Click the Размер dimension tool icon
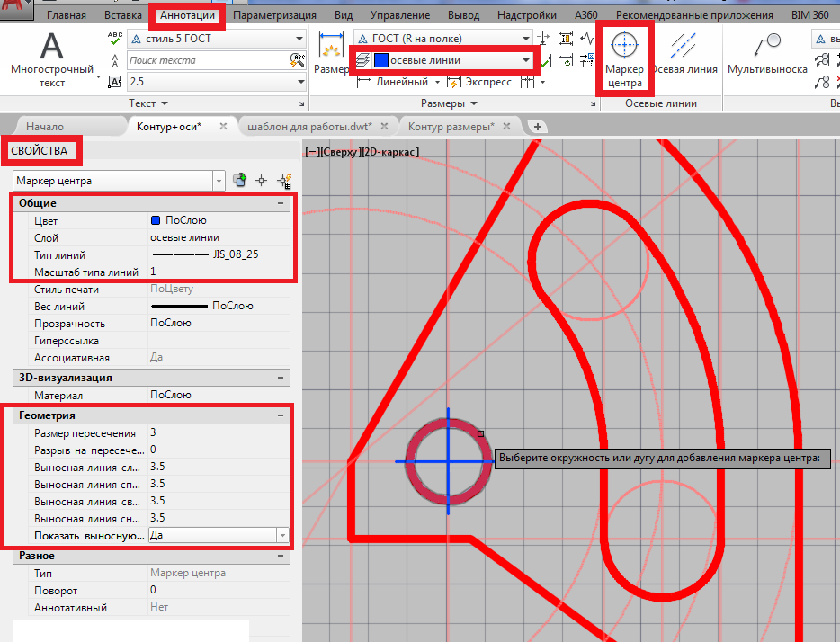840x642 pixels. point(333,54)
